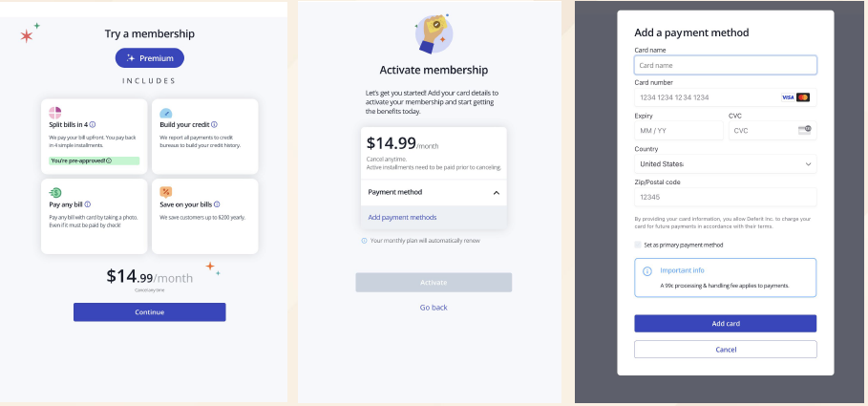Viewport: 868px width, 406px height.
Task: Select the Premium membership pill
Action: pos(150,58)
